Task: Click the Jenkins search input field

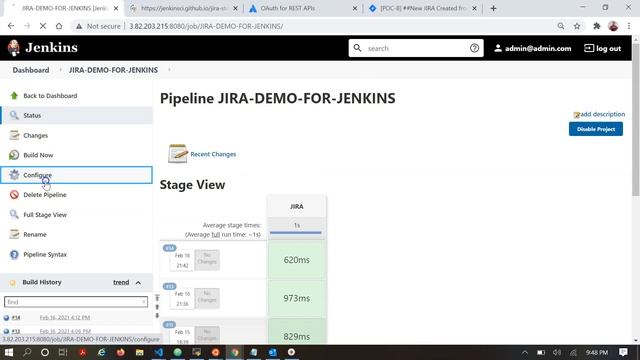Action: tap(416, 48)
